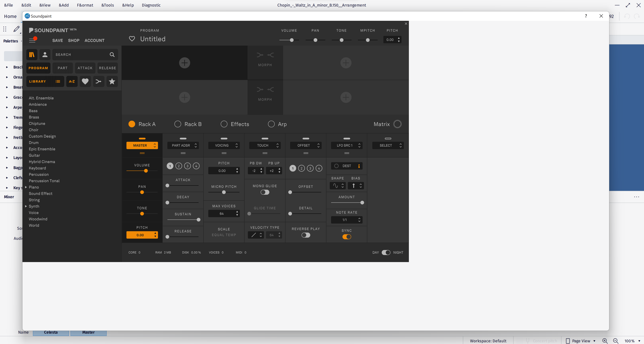644x344 pixels.
Task: Switch to the ATTACK tab
Action: 85,68
